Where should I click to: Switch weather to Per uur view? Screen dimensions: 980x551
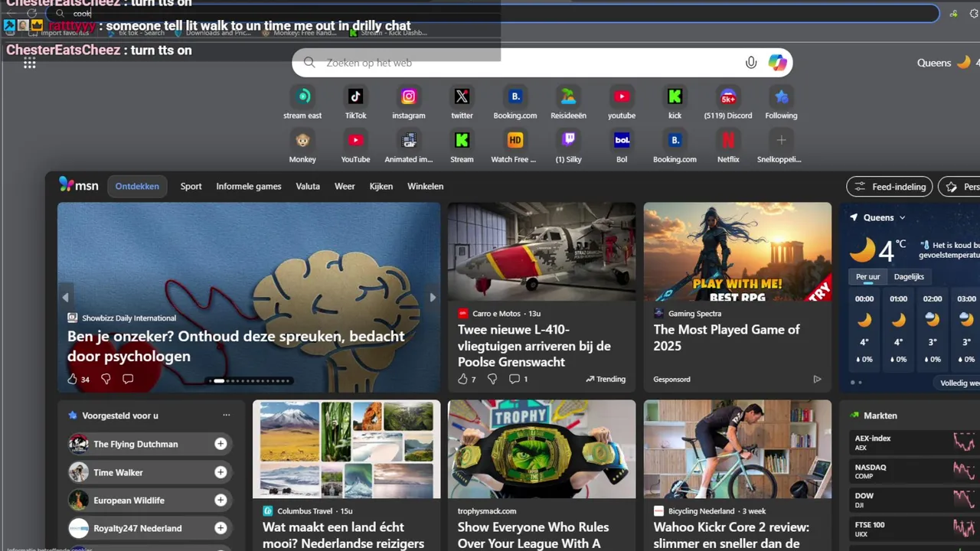[x=867, y=276]
